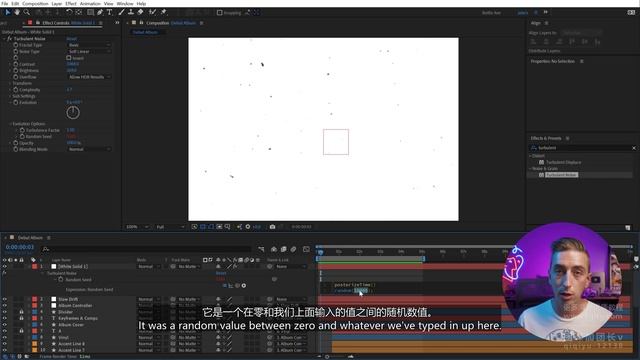Open the Noise Type dropdown

(89, 51)
